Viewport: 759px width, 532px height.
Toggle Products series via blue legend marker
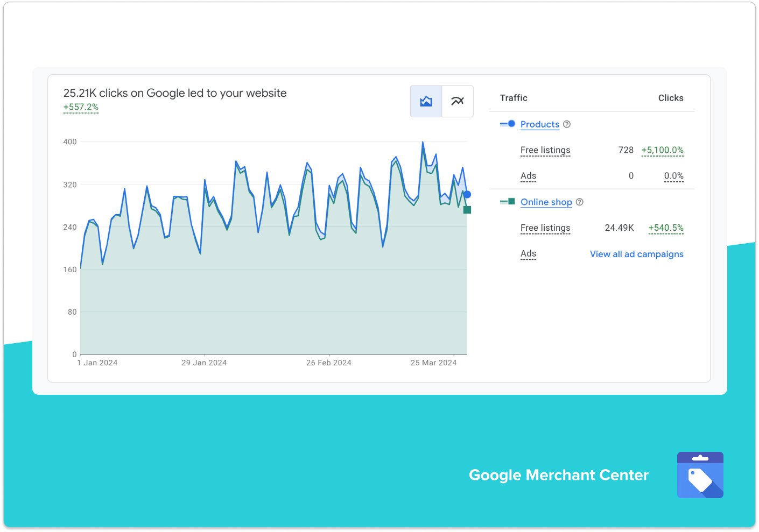tap(507, 124)
